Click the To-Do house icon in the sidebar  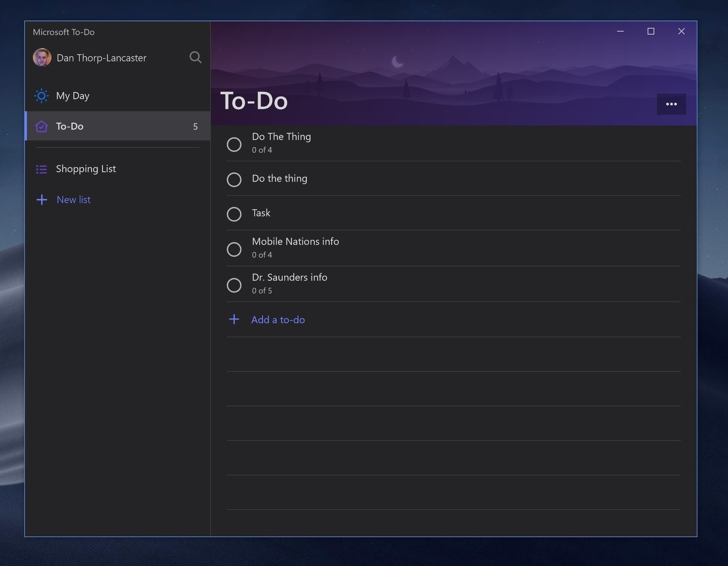pos(41,126)
